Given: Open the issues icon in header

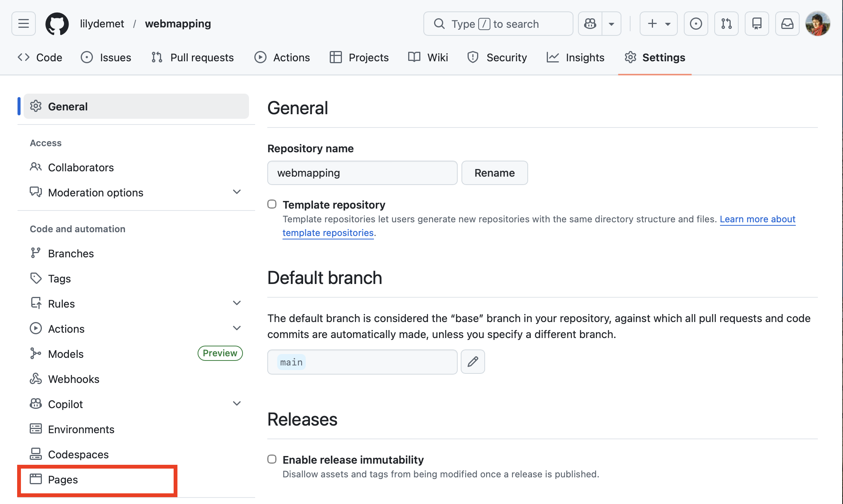Looking at the screenshot, I should click(x=696, y=24).
